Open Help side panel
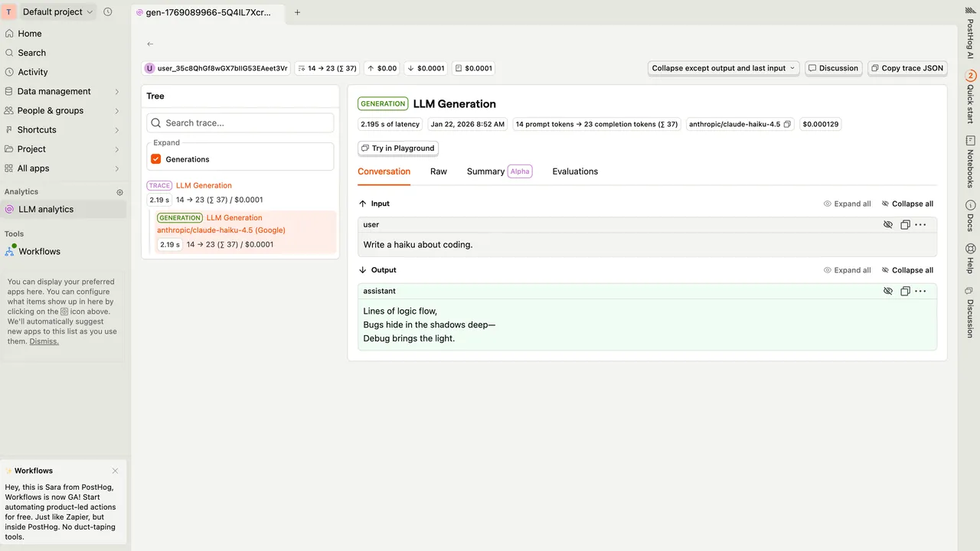Screen dimensions: 980x551 click(970, 259)
